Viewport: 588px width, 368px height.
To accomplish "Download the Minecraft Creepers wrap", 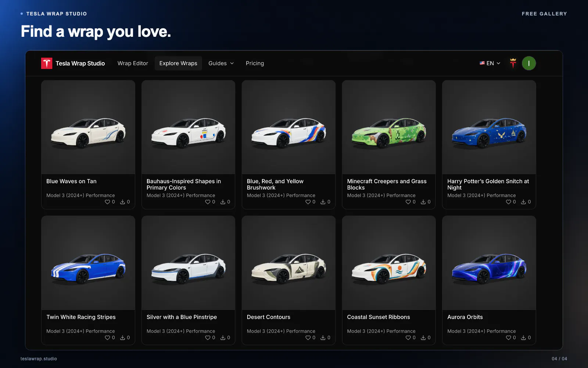I will pos(423,202).
